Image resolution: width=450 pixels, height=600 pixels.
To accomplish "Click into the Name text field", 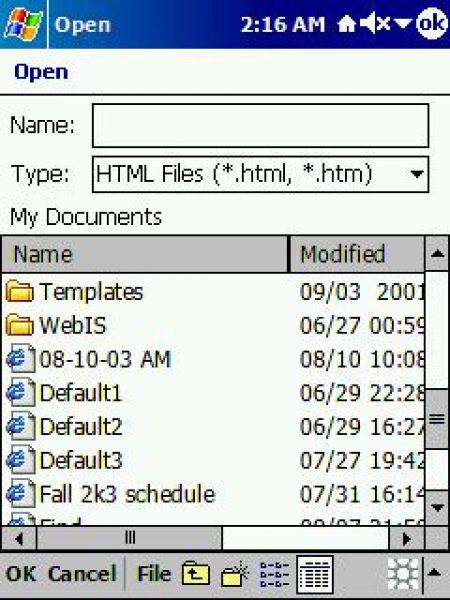I will pos(260,126).
